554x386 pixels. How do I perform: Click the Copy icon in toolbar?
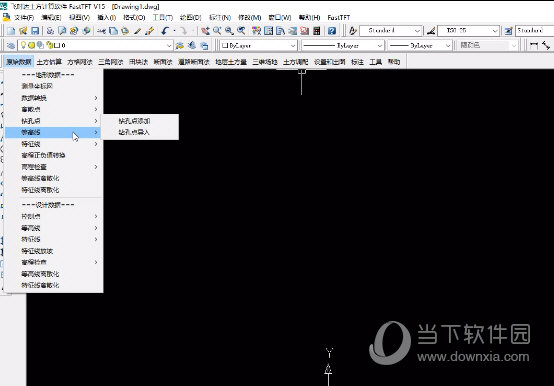[113, 31]
